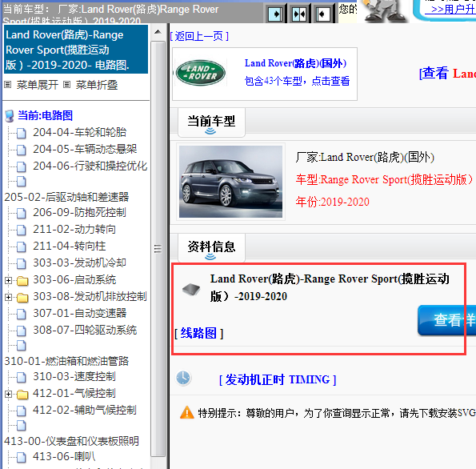This screenshot has width=476, height=469.
Task: Select 310-03-速度控制 tree item
Action: [74, 377]
